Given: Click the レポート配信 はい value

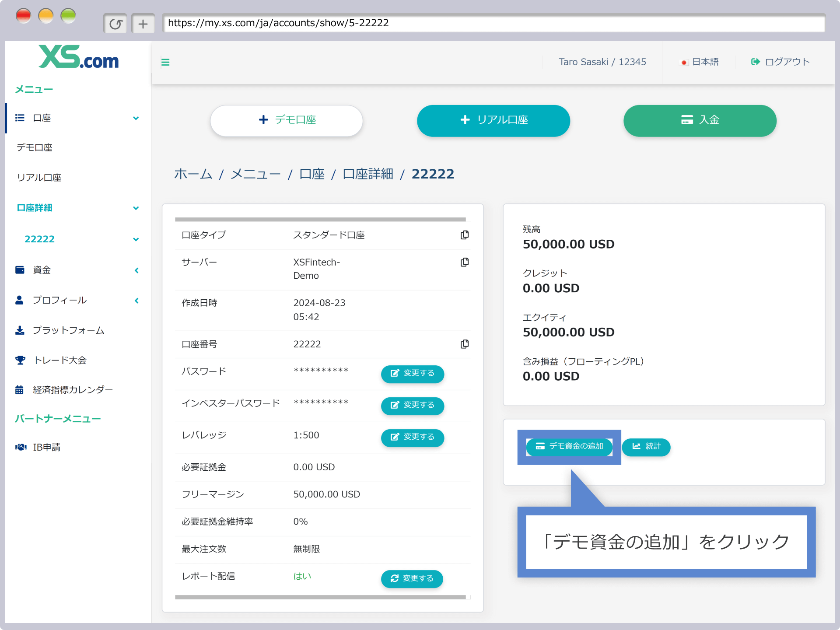Looking at the screenshot, I should click(302, 576).
